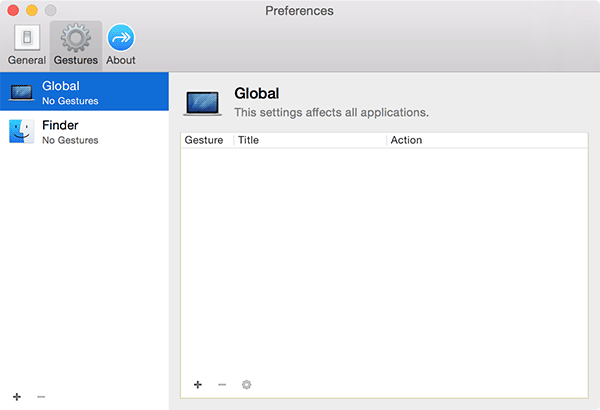Image resolution: width=600 pixels, height=410 pixels.
Task: Sort by the Title column header
Action: 310,140
